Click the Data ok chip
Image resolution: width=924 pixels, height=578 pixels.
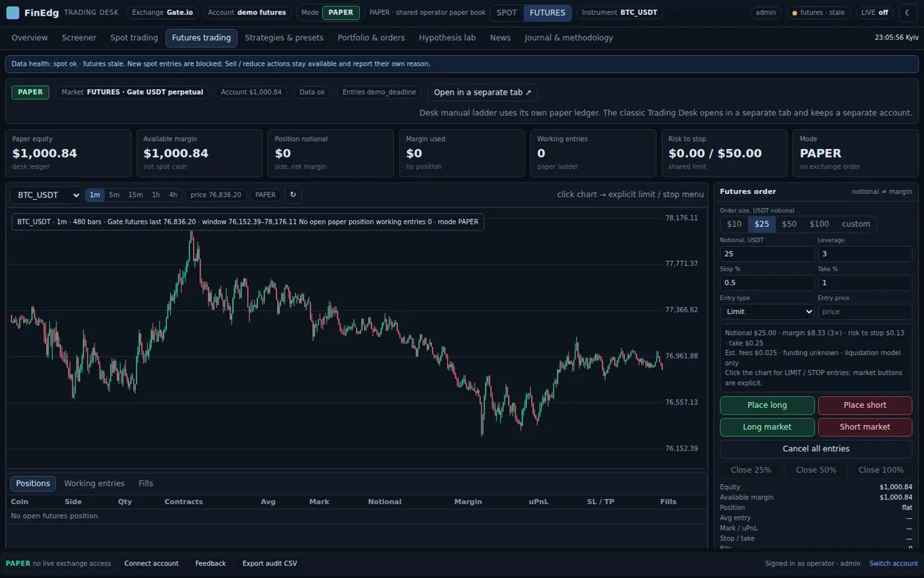312,92
